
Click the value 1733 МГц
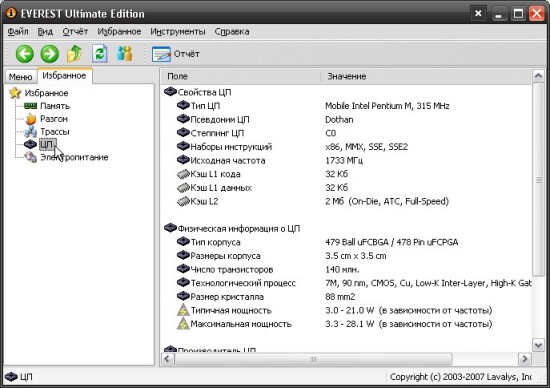(344, 161)
